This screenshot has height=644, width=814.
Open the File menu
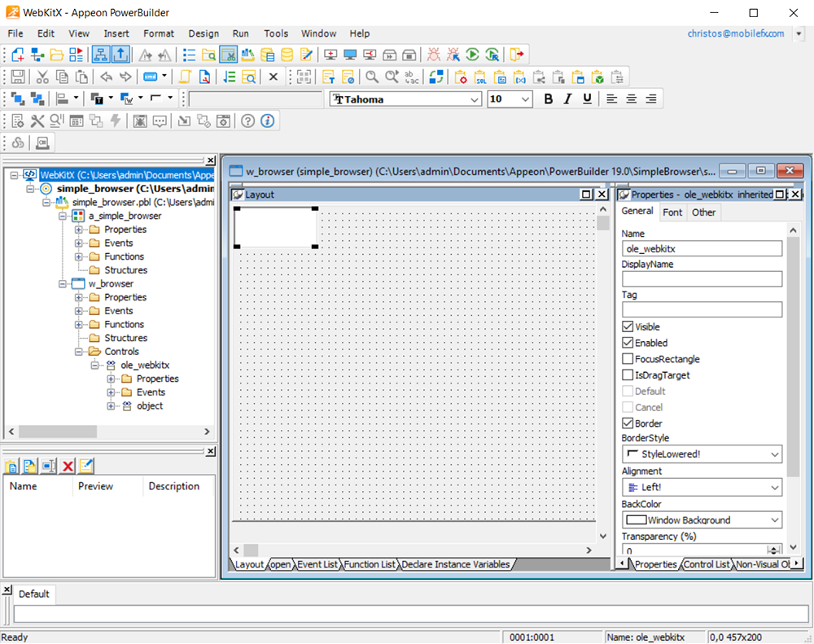[x=15, y=33]
